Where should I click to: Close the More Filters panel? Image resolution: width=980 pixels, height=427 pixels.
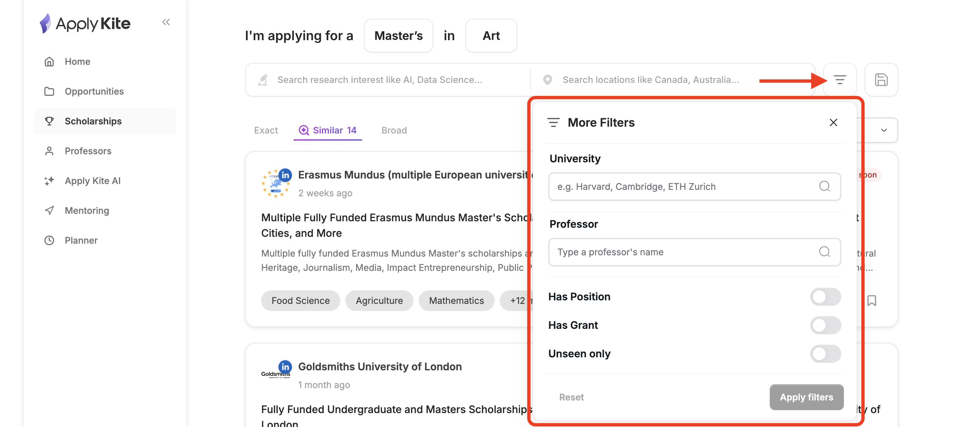(833, 122)
